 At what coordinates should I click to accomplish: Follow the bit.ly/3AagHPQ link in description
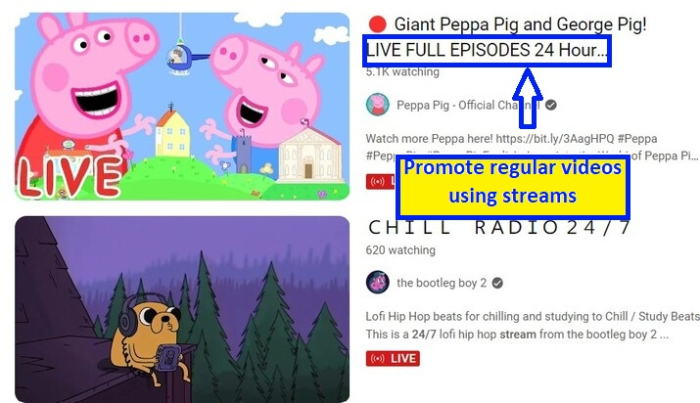[x=555, y=139]
